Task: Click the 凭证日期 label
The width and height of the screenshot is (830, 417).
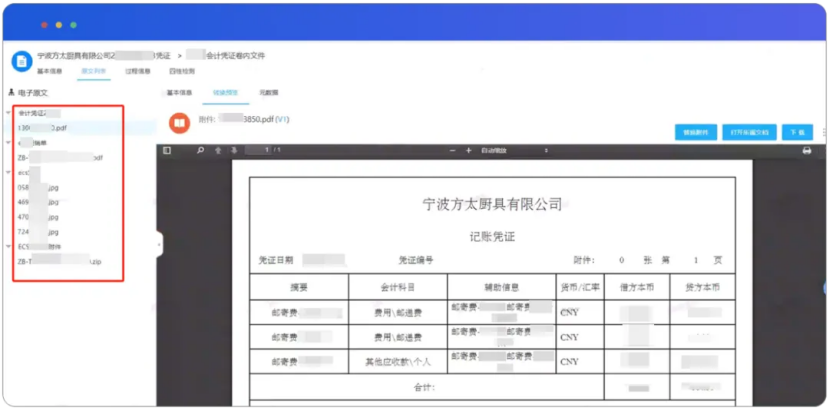Action: pos(275,260)
